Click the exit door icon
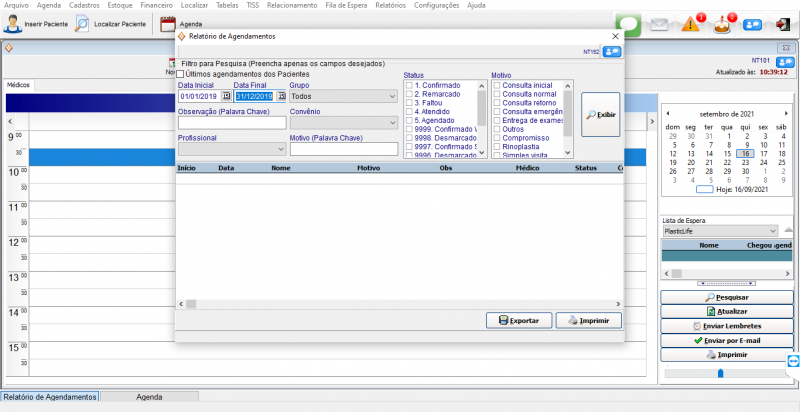 point(782,24)
